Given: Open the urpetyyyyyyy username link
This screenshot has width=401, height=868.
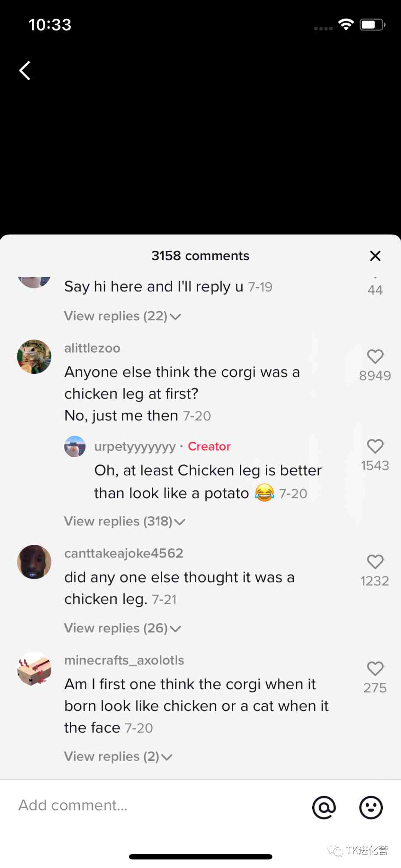Looking at the screenshot, I should point(135,446).
